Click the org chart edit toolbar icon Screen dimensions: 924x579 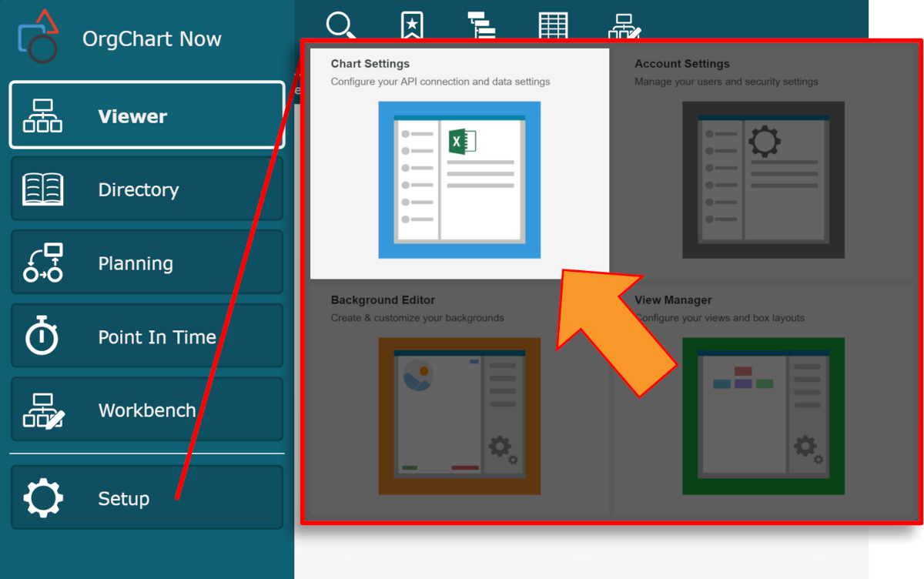(x=624, y=25)
